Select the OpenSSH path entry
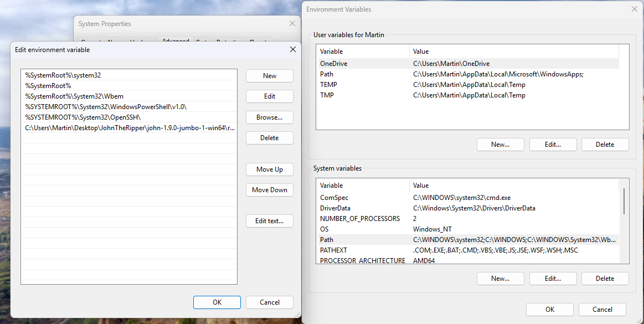644x324 pixels. (x=129, y=117)
